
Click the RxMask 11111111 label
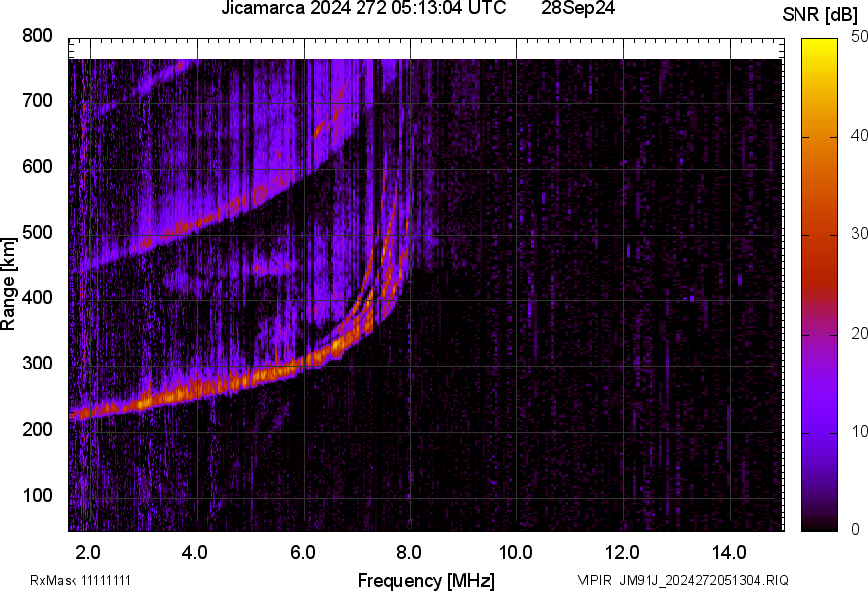pyautogui.click(x=80, y=580)
